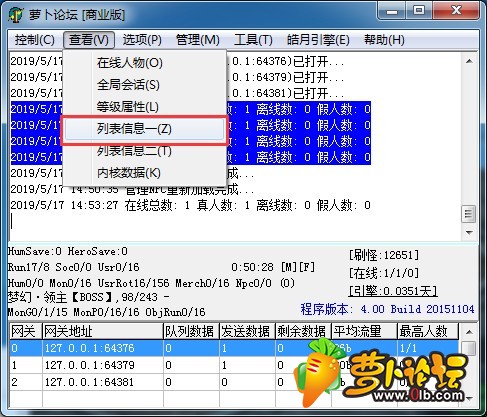487x417 pixels.
Task: Select 等级属性(L) menu entry
Action: point(144,107)
